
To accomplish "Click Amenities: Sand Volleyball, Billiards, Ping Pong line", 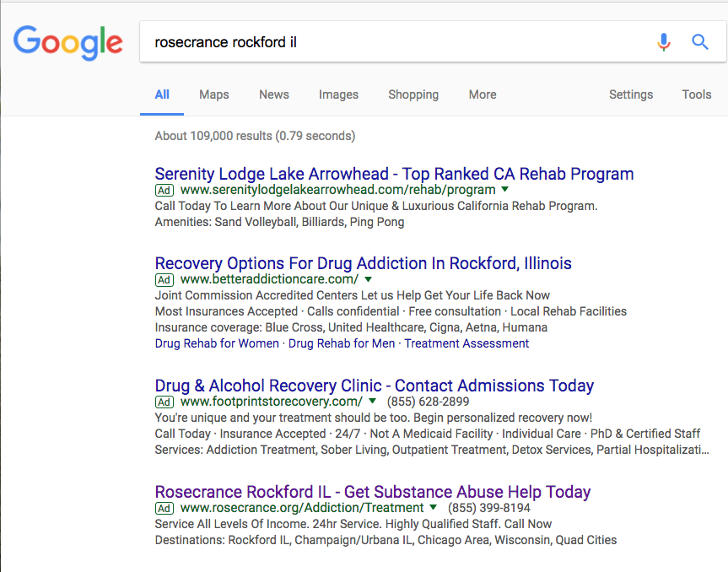I will [279, 222].
